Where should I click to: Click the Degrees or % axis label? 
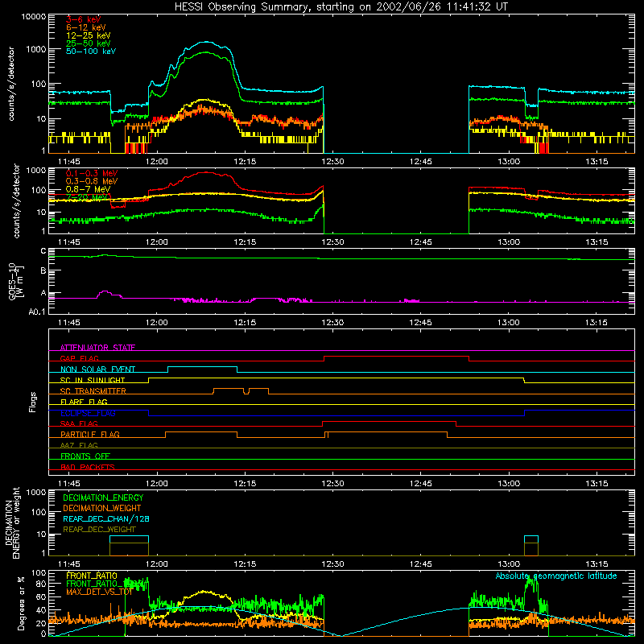coord(21,603)
